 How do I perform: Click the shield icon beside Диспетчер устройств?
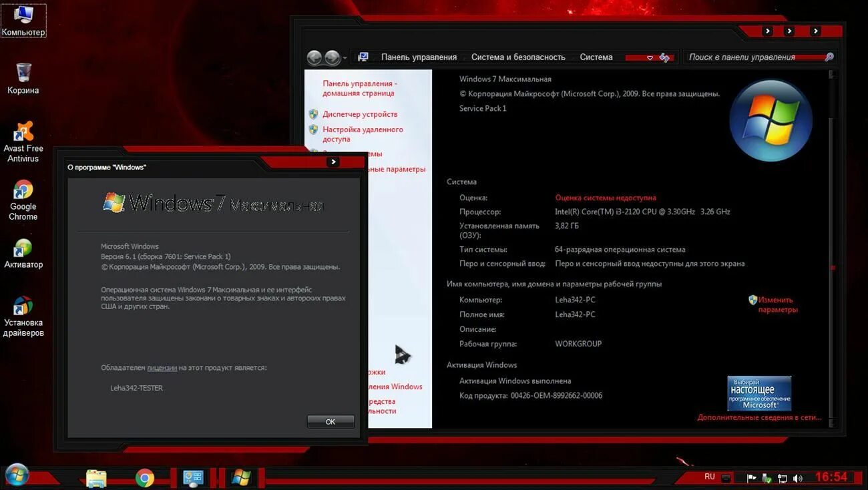tap(313, 114)
